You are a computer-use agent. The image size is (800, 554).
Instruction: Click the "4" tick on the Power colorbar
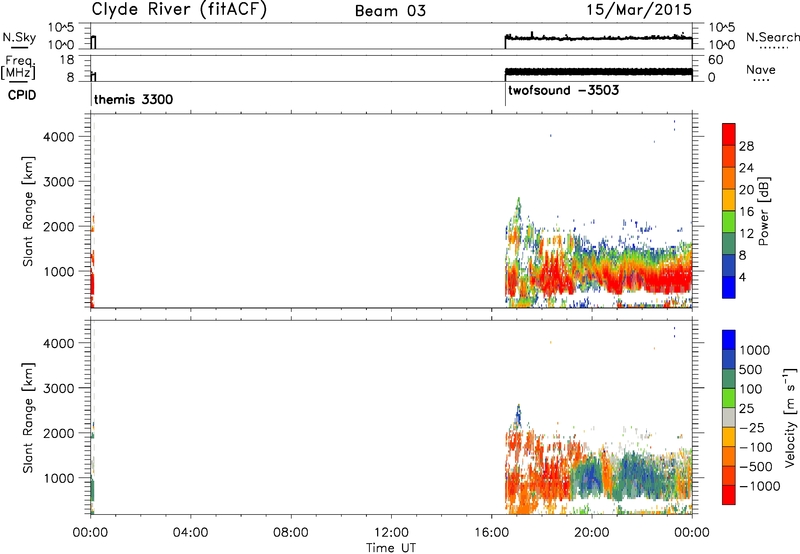(x=742, y=277)
